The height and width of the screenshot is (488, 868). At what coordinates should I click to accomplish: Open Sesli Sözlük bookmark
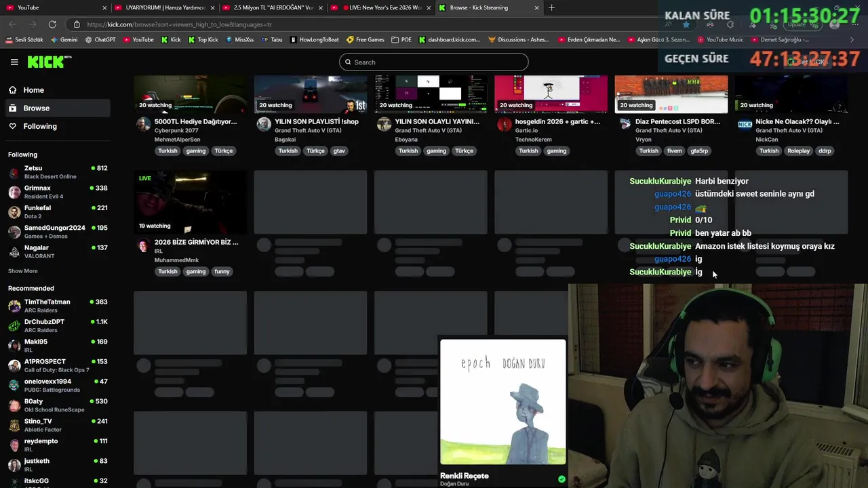pos(24,40)
